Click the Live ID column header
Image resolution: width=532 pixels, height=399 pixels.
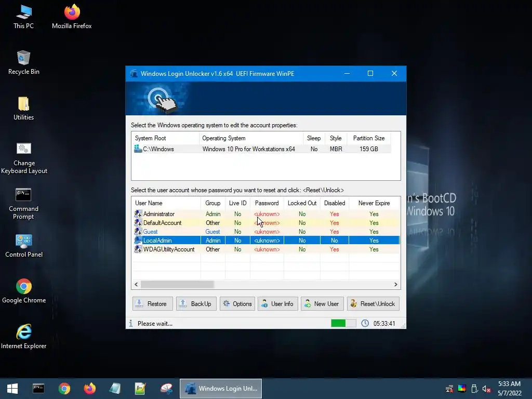[237, 203]
